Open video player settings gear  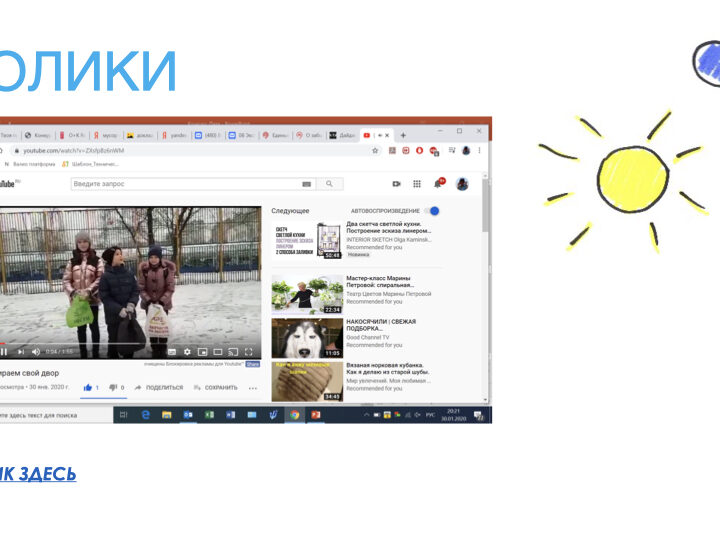[186, 352]
